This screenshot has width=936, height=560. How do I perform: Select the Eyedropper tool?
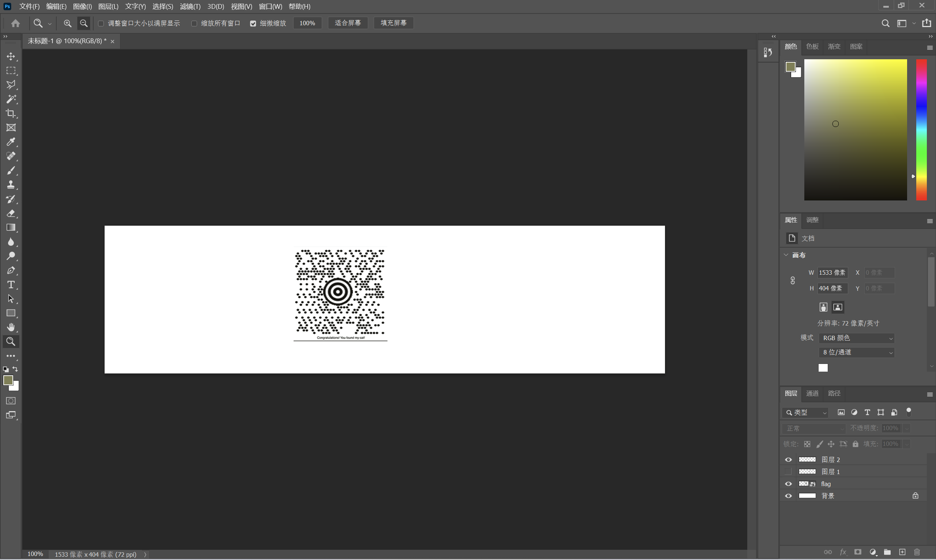tap(11, 142)
